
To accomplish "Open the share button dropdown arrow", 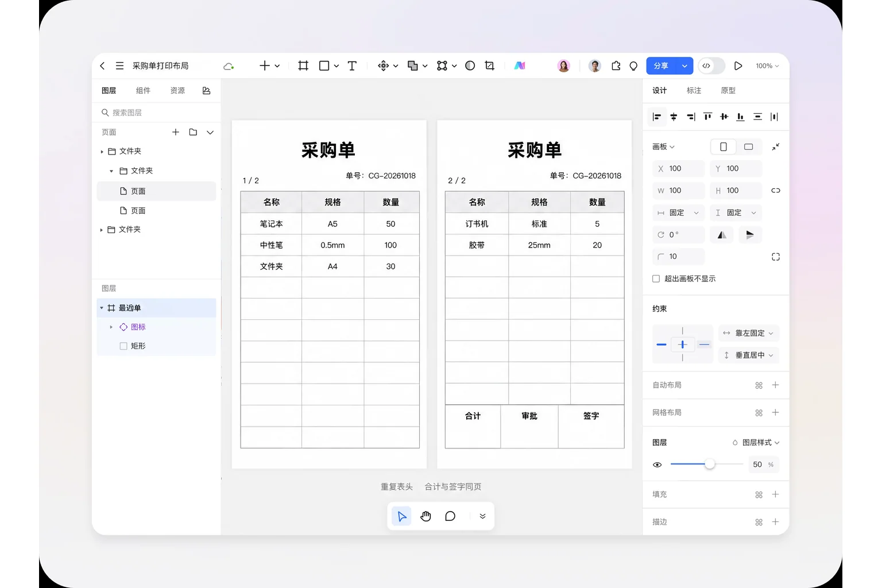I will point(684,66).
